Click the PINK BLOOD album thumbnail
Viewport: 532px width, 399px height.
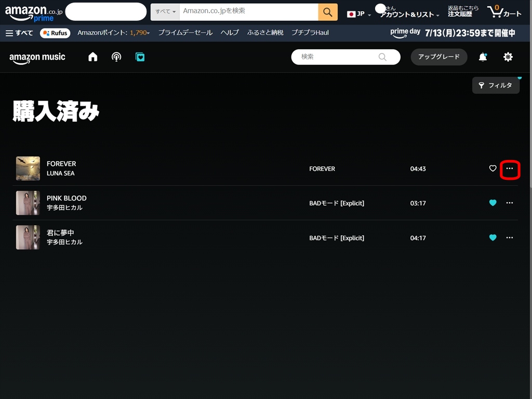click(28, 203)
